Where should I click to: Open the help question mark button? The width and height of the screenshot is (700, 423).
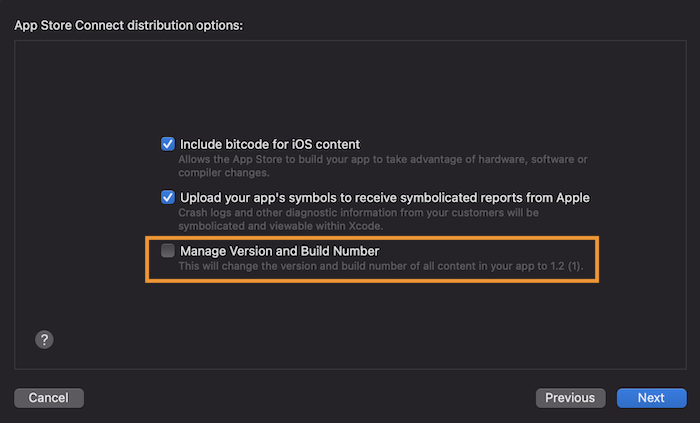44,340
